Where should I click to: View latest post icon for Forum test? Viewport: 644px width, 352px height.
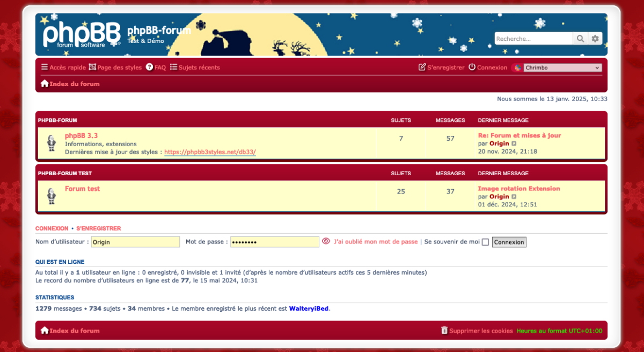click(x=514, y=197)
